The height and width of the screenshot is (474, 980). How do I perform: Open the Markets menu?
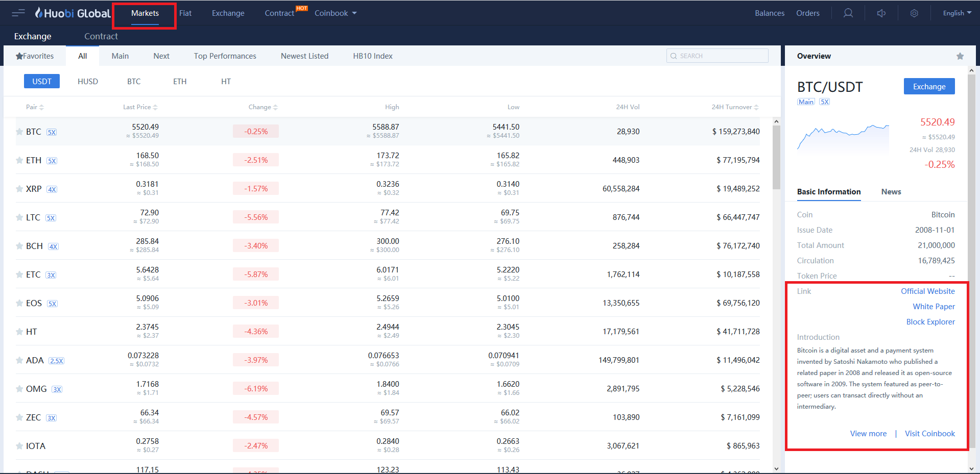[145, 13]
